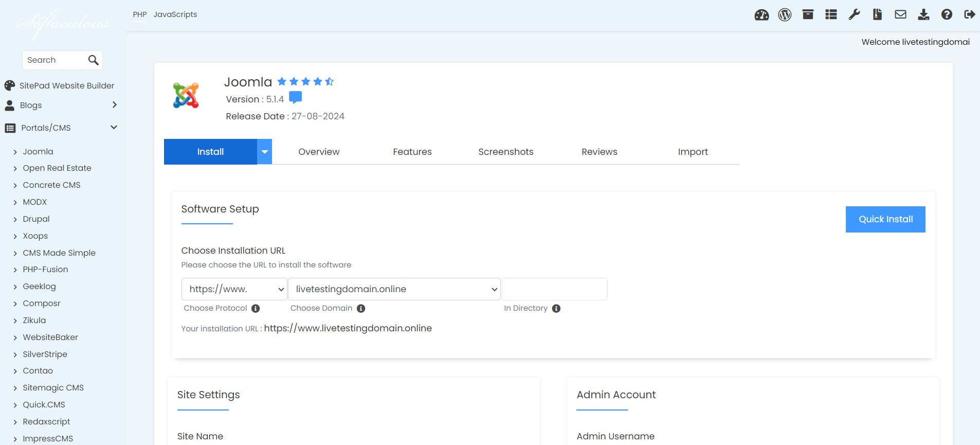Viewport: 980px width, 445px height.
Task: Open the email settings envelope icon
Action: tap(900, 14)
